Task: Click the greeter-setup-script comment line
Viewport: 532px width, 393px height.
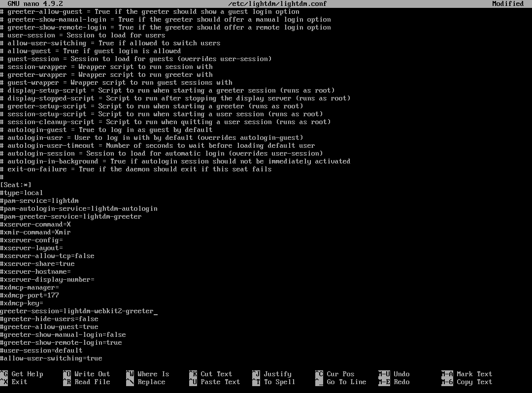Action: coord(152,106)
